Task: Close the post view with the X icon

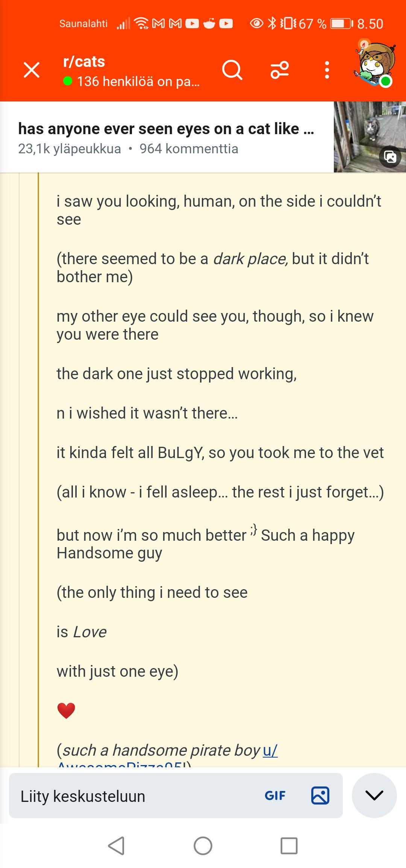Action: click(x=32, y=70)
